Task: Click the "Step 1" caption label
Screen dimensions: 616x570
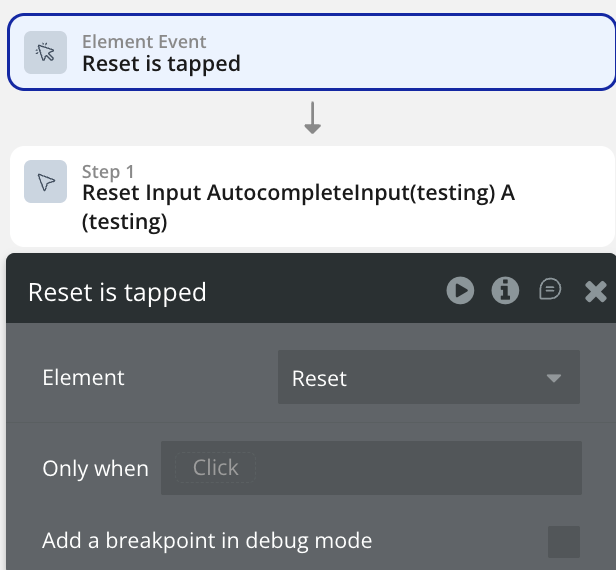Action: point(108,172)
